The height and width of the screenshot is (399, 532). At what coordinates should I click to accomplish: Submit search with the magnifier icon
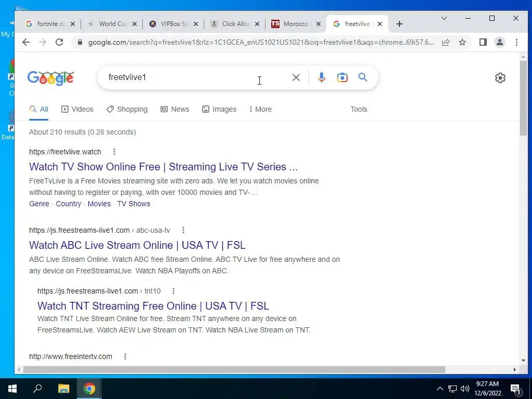tap(363, 77)
